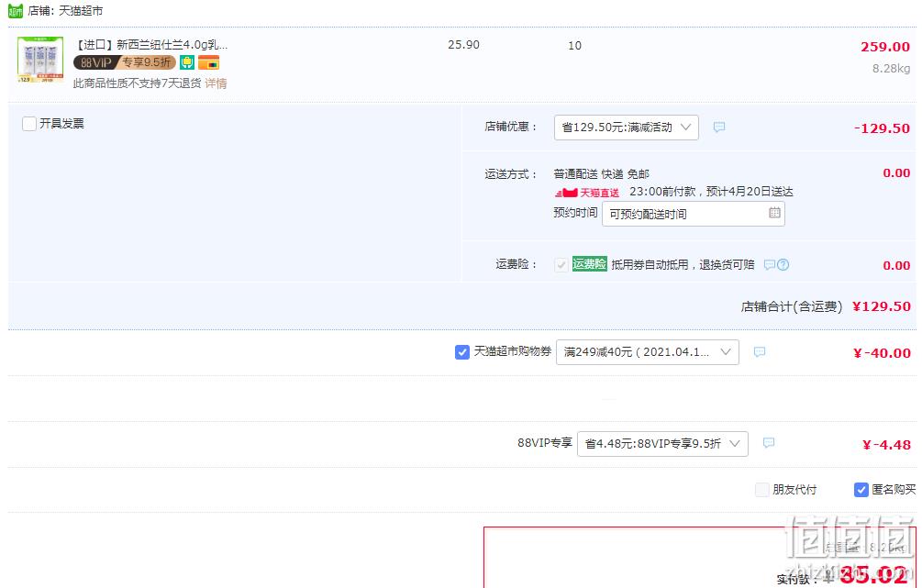Viewport: 922px width, 588px height.
Task: Click the unit price 25.90
Action: point(463,45)
